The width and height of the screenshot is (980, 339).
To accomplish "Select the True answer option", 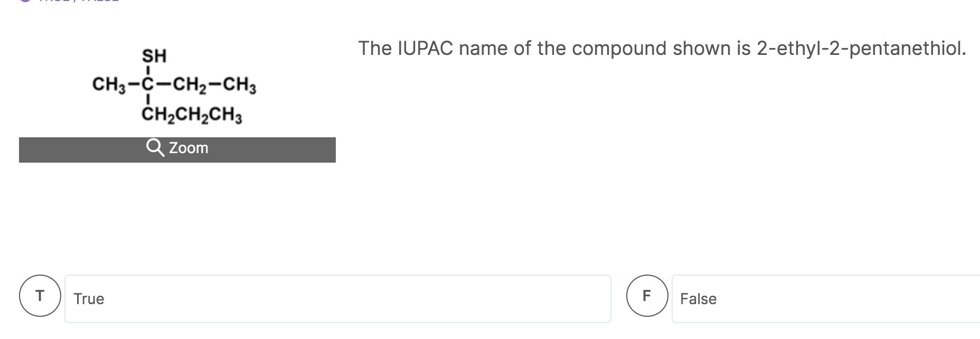I will 337,298.
